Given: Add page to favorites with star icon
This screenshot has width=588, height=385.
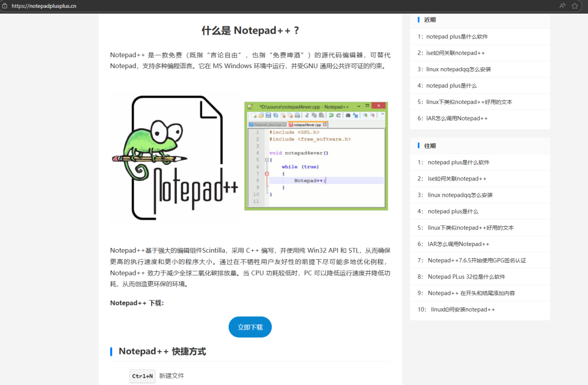Looking at the screenshot, I should click(575, 6).
